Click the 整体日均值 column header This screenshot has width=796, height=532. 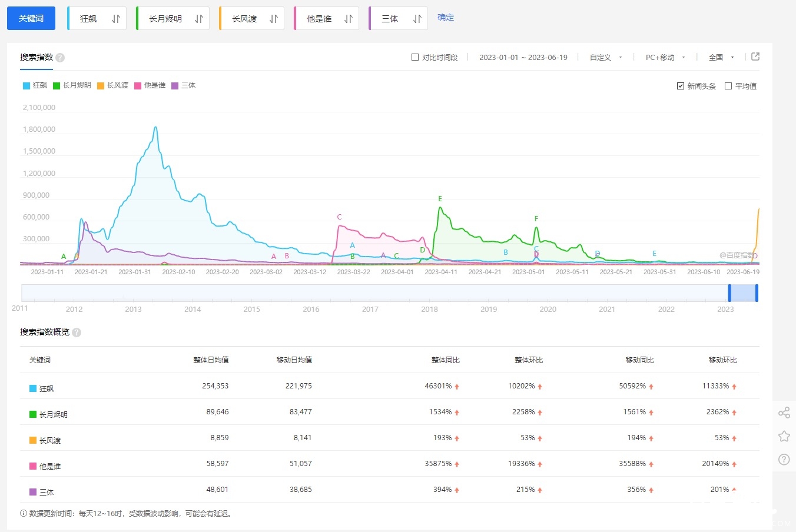tap(211, 360)
